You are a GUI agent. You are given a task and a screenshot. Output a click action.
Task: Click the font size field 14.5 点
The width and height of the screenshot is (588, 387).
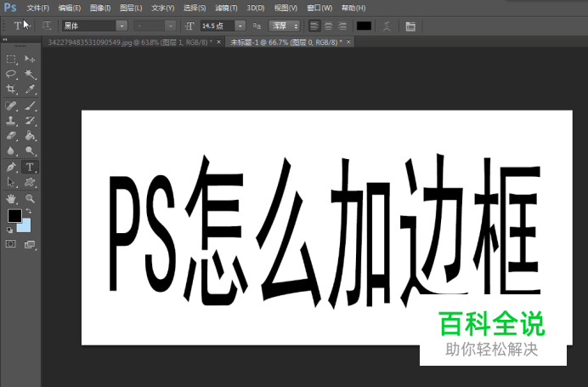[x=218, y=26]
